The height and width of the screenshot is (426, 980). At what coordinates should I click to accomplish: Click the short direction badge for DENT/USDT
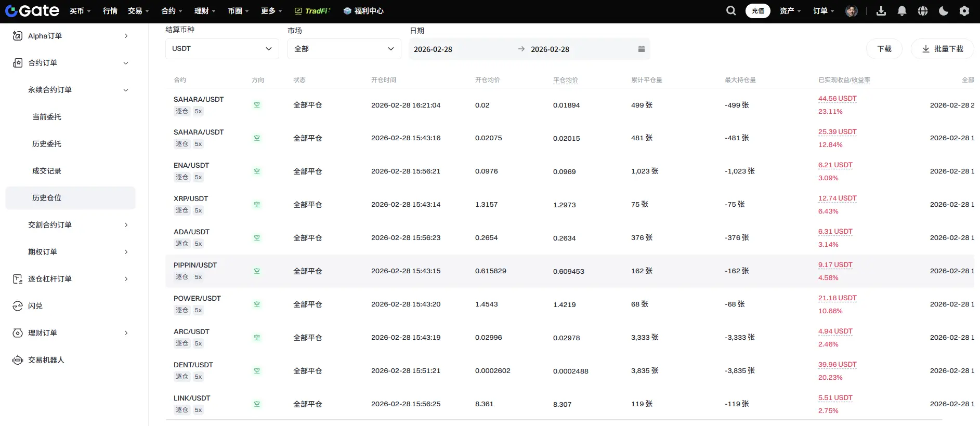pyautogui.click(x=257, y=371)
